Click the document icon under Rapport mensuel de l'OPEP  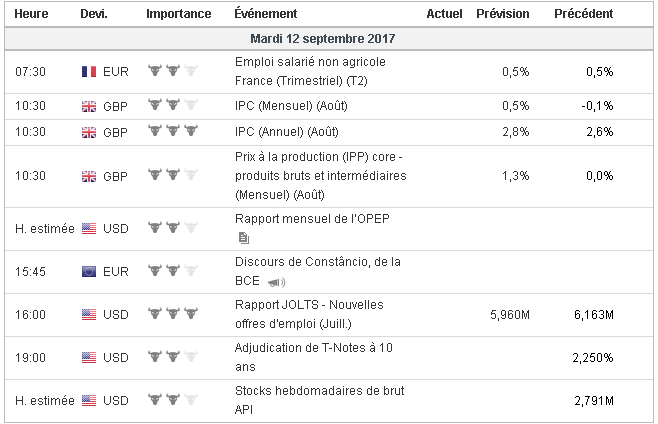pyautogui.click(x=243, y=237)
